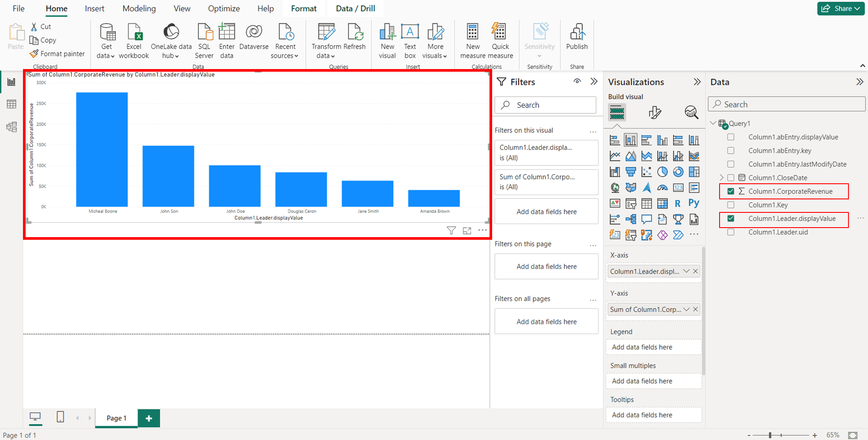Choose the Python visual icon
Image resolution: width=868 pixels, height=440 pixels.
pyautogui.click(x=694, y=203)
